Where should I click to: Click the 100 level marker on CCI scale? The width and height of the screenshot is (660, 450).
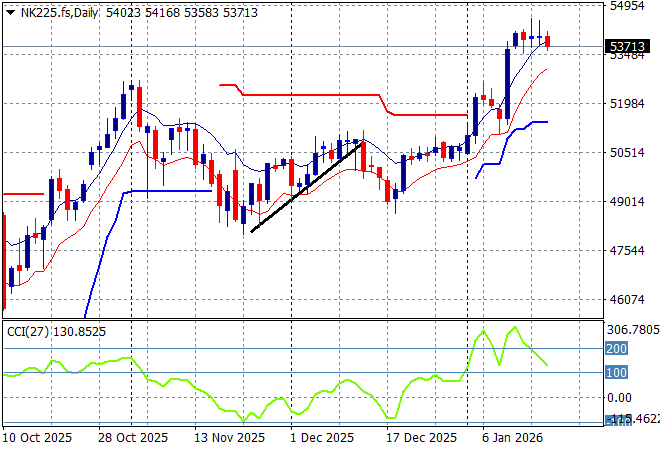pos(616,373)
